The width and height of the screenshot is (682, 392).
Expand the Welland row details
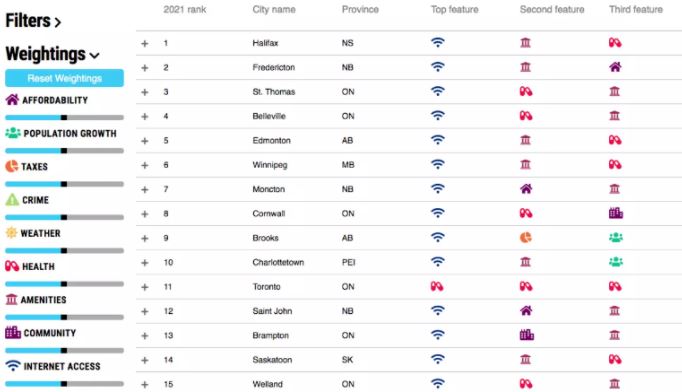pyautogui.click(x=145, y=385)
